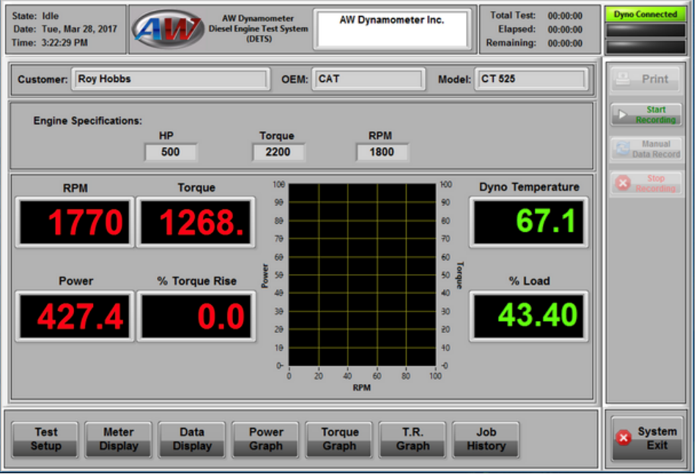
Task: Click the Torque specification field 2200
Action: (278, 152)
